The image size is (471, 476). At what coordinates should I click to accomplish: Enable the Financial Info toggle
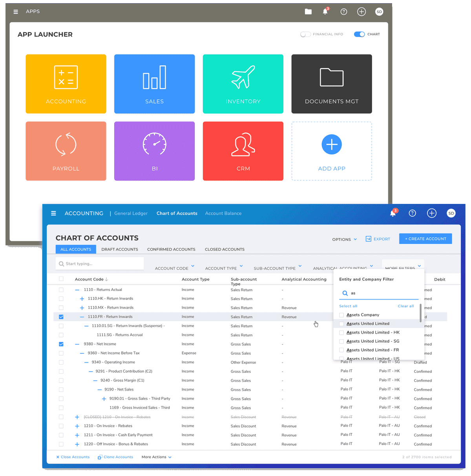305,35
